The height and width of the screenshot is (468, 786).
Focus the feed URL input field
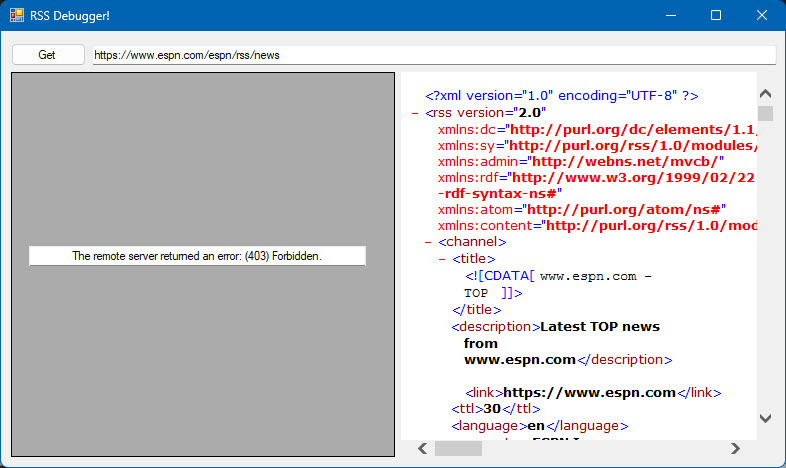click(x=434, y=55)
